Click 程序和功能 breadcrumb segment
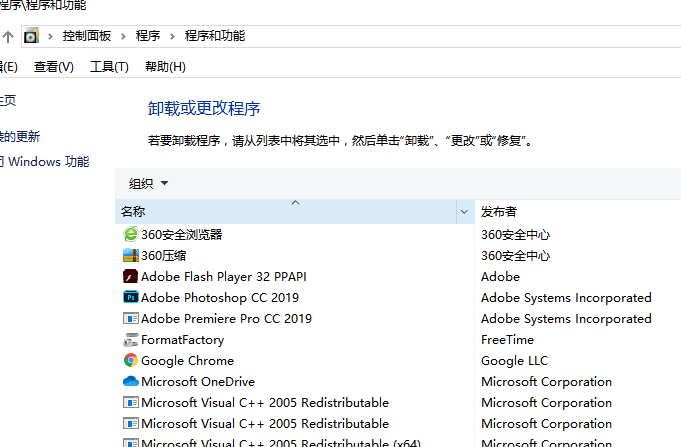Screen dimensions: 681x447 click(215, 36)
